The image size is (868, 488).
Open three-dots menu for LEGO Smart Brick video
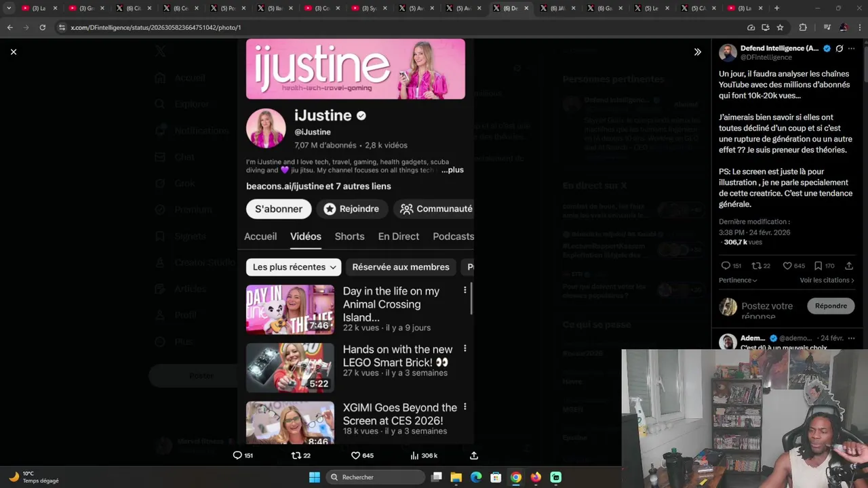click(x=465, y=348)
